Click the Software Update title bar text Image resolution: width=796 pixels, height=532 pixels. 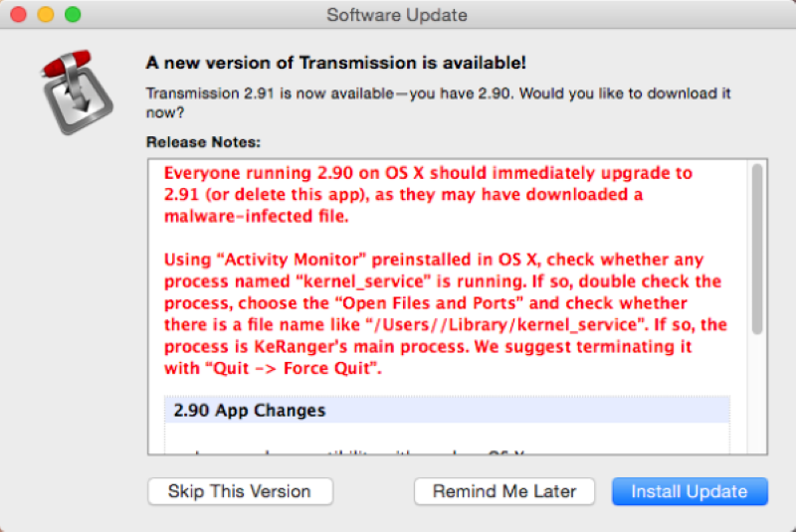(x=397, y=15)
